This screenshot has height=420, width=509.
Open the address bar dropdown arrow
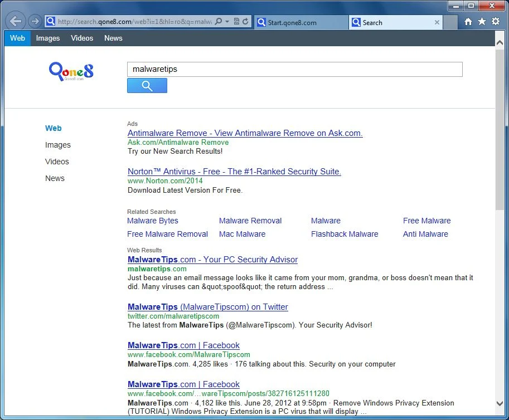[227, 22]
